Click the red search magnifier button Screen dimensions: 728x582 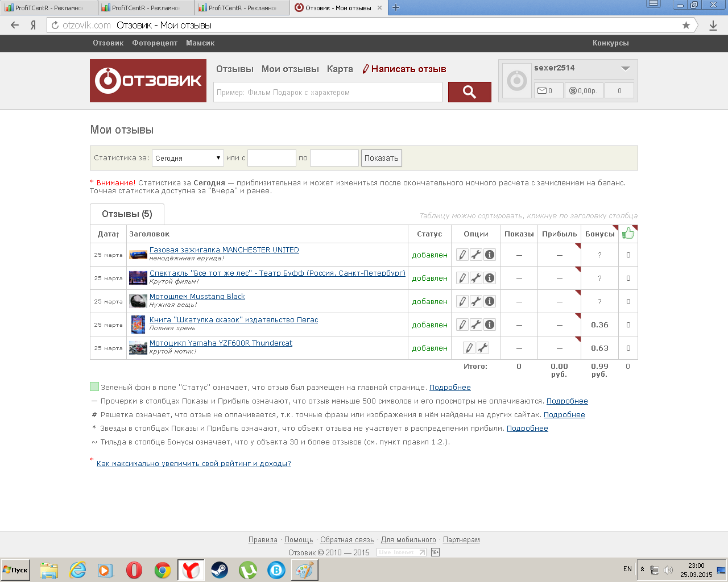[x=470, y=92]
